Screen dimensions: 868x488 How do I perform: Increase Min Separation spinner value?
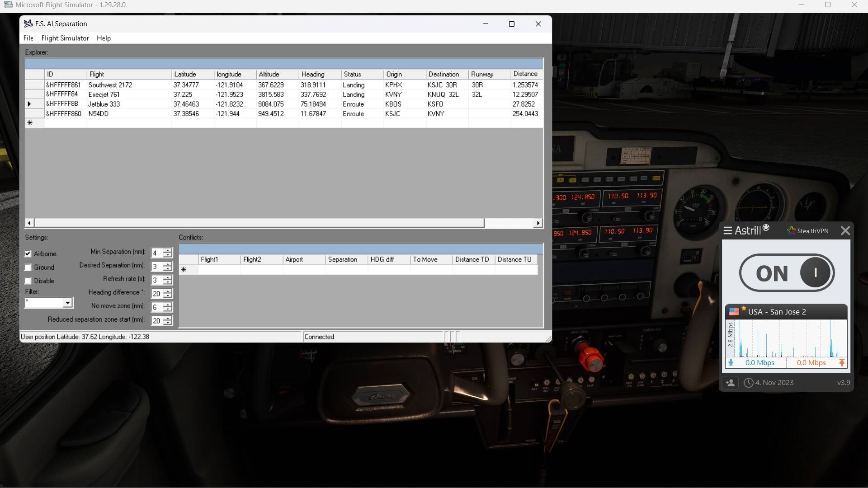point(167,250)
